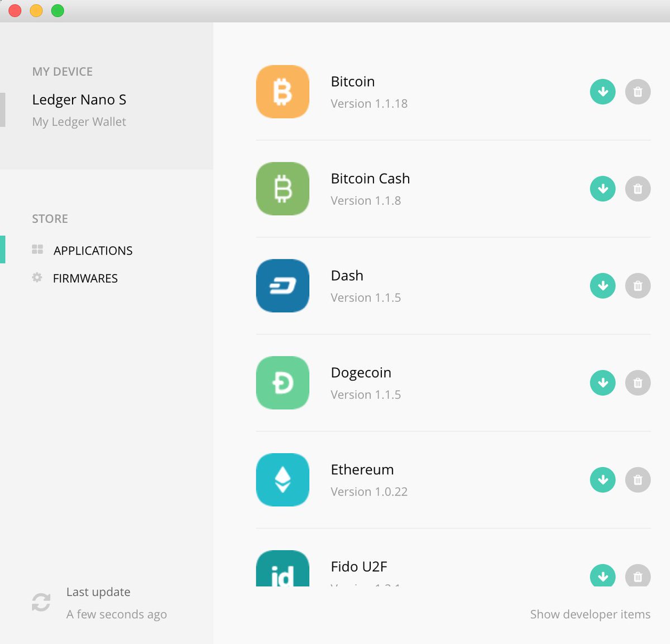670x644 pixels.
Task: Click the orange Bitcoin app icon
Action: pyautogui.click(x=283, y=92)
